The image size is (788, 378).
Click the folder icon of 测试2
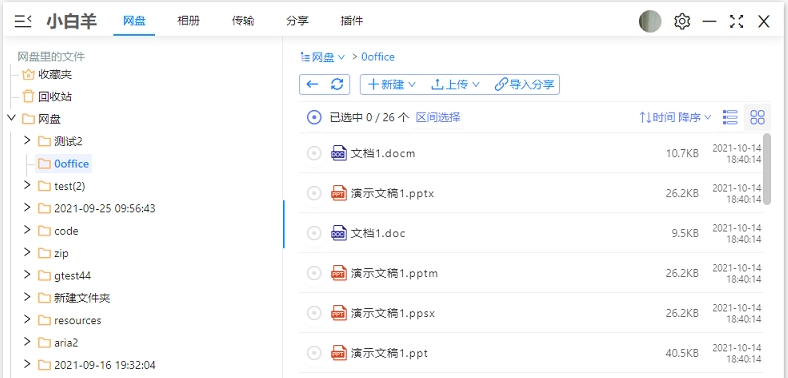44,141
